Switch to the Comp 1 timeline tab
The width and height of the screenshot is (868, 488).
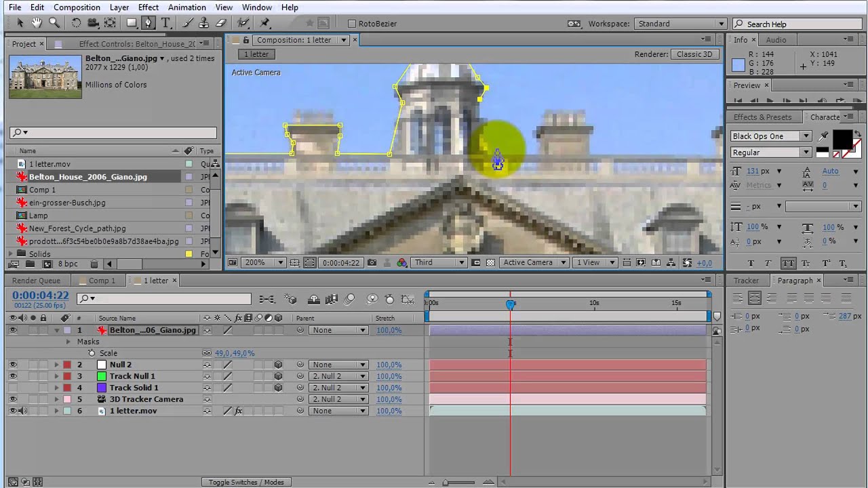(102, 281)
